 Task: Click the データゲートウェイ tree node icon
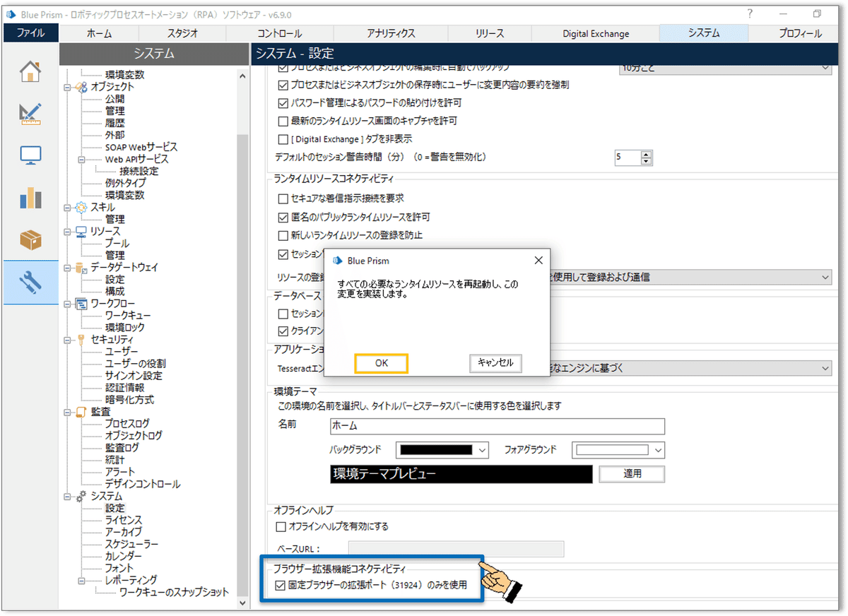tap(81, 268)
